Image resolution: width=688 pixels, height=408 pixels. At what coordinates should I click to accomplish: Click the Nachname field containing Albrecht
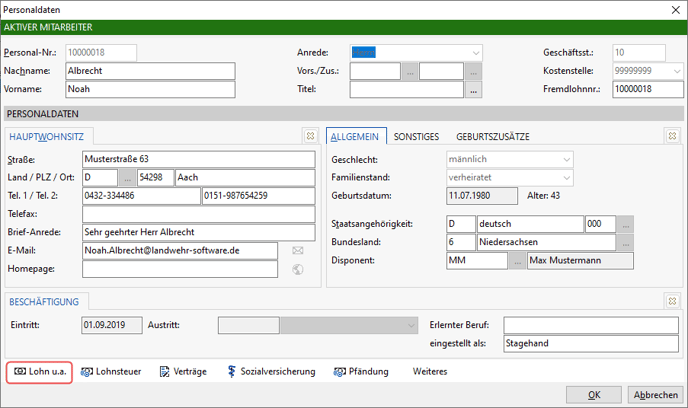[150, 71]
